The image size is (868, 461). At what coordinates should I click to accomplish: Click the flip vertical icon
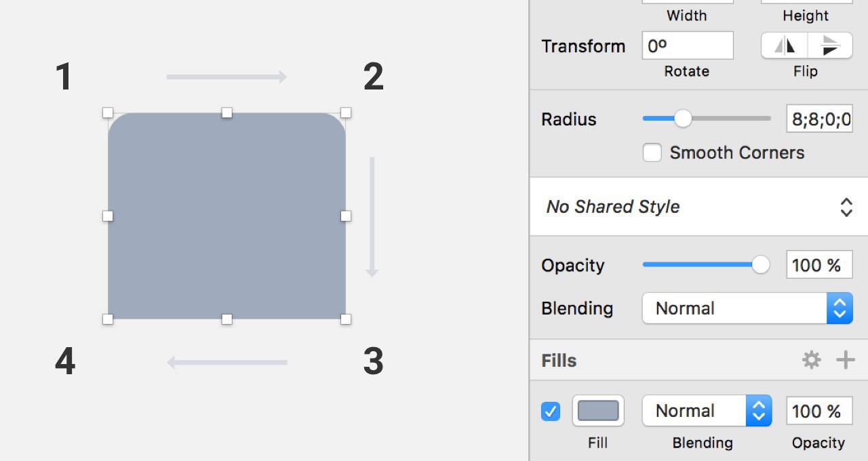click(830, 45)
